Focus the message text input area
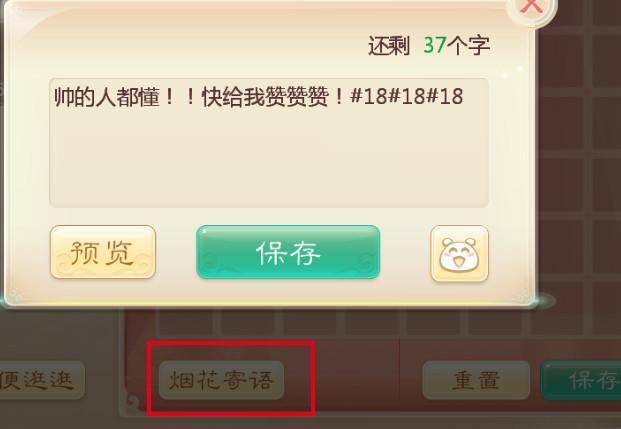Screen dimensions: 621x429 (269, 143)
